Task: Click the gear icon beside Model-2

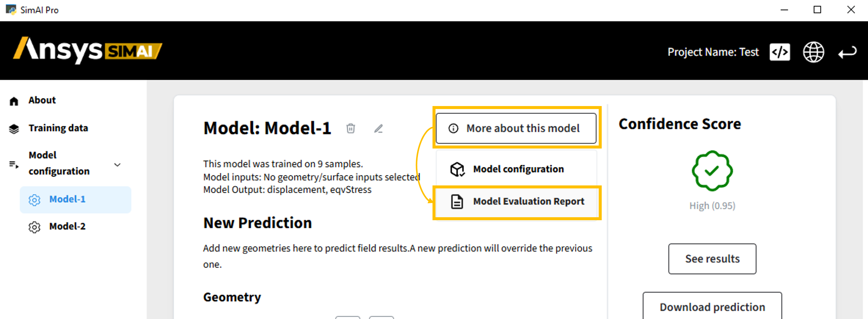Action: (x=34, y=227)
